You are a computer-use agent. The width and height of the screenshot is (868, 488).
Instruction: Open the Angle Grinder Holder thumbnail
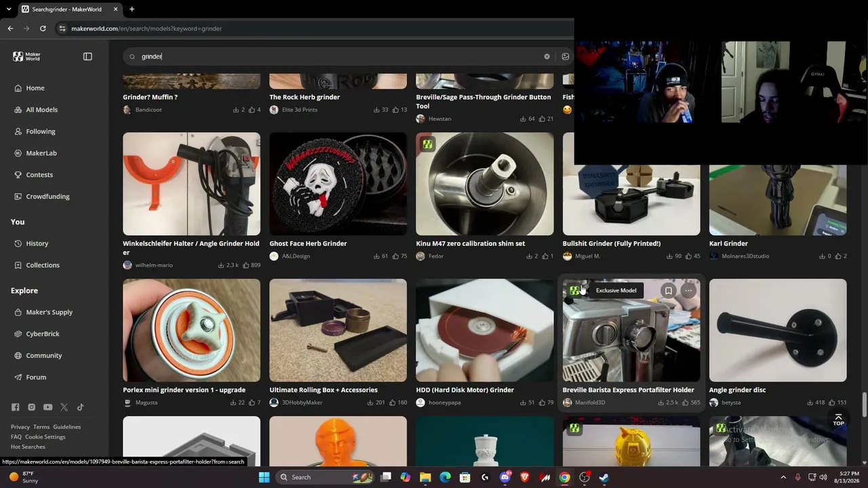point(191,184)
